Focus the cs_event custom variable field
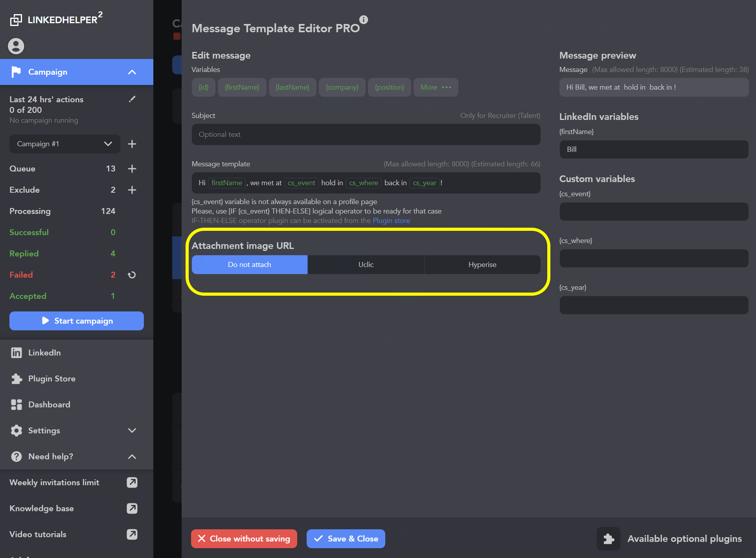 point(654,212)
